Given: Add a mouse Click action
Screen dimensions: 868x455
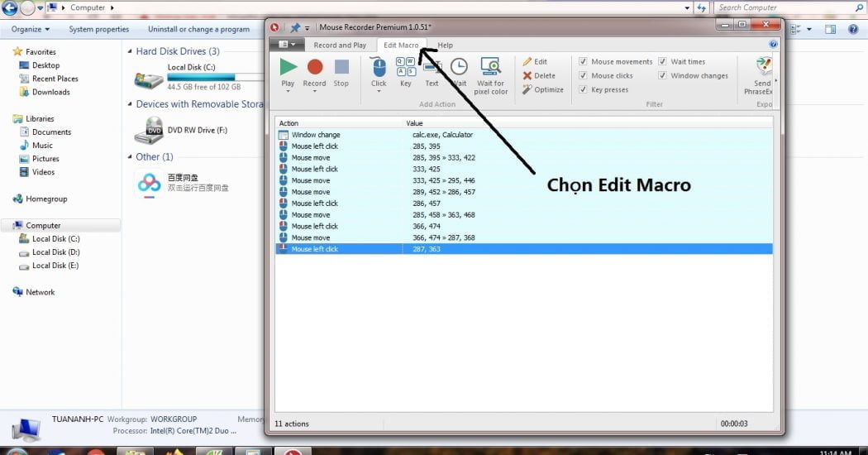Looking at the screenshot, I should (379, 67).
